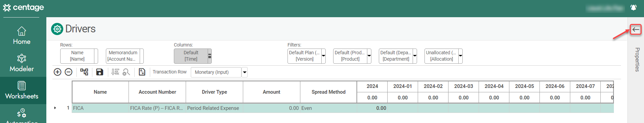Viewport: 644px width, 123px height.
Task: Click the back arrow above Properties
Action: [636, 30]
